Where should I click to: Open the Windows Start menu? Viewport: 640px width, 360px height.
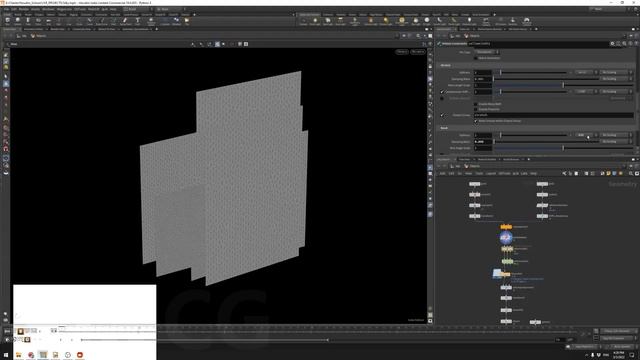(x=6, y=355)
